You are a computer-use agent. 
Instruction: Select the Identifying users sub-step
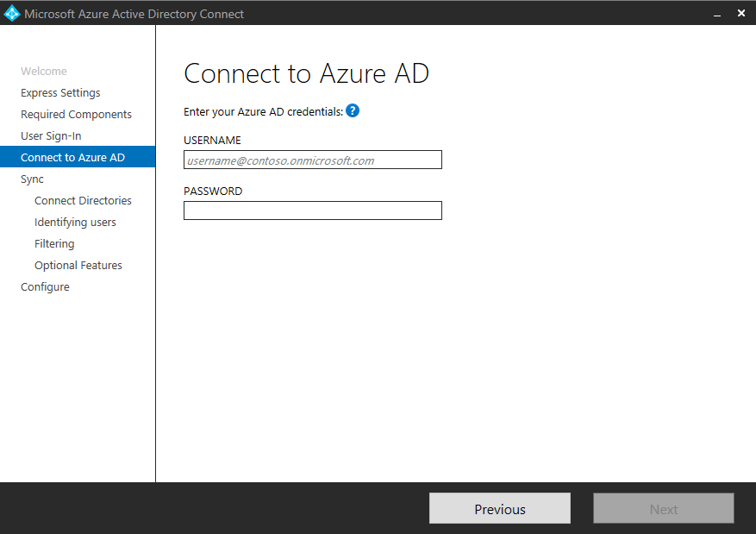75,223
